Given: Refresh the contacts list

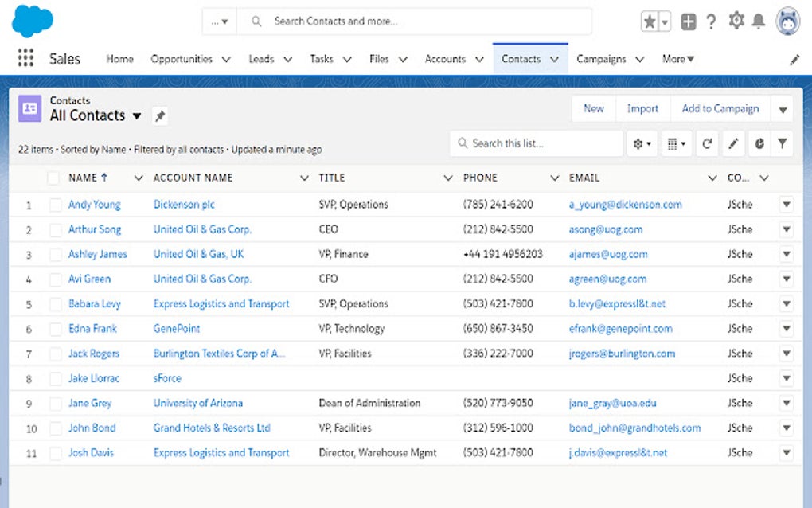Looking at the screenshot, I should (706, 144).
